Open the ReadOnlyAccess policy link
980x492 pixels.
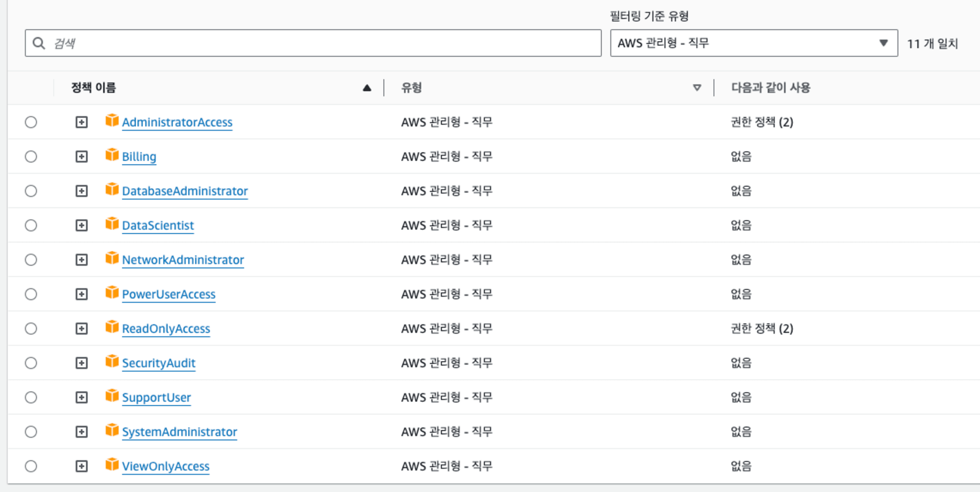coord(166,328)
